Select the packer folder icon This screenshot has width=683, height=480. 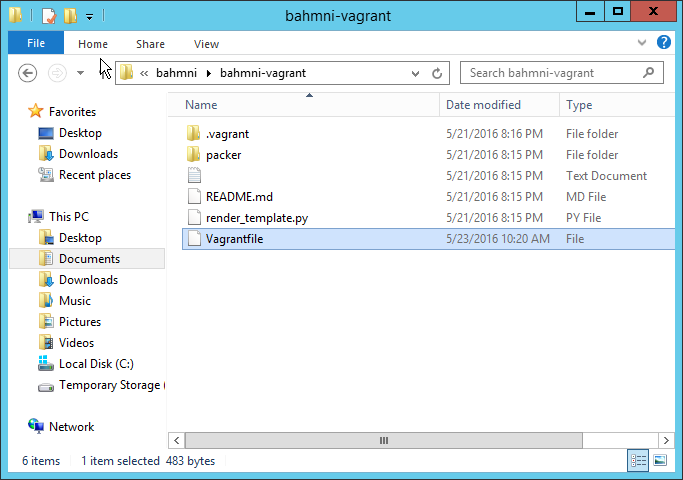[x=193, y=154]
